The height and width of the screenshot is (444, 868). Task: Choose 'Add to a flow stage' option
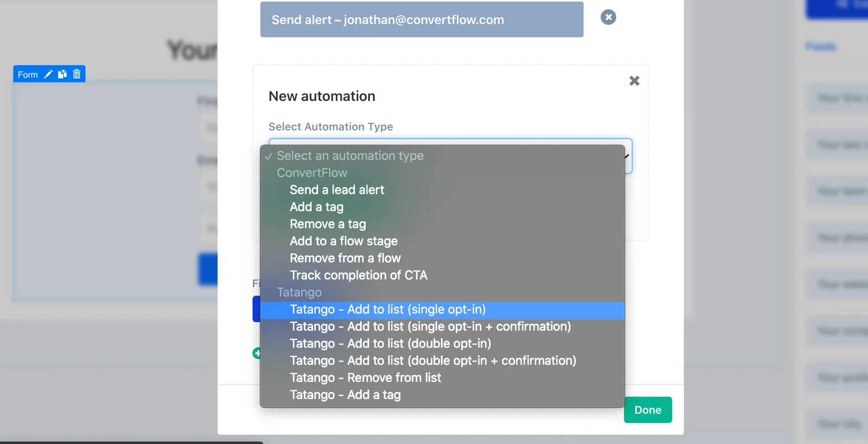(x=442, y=241)
